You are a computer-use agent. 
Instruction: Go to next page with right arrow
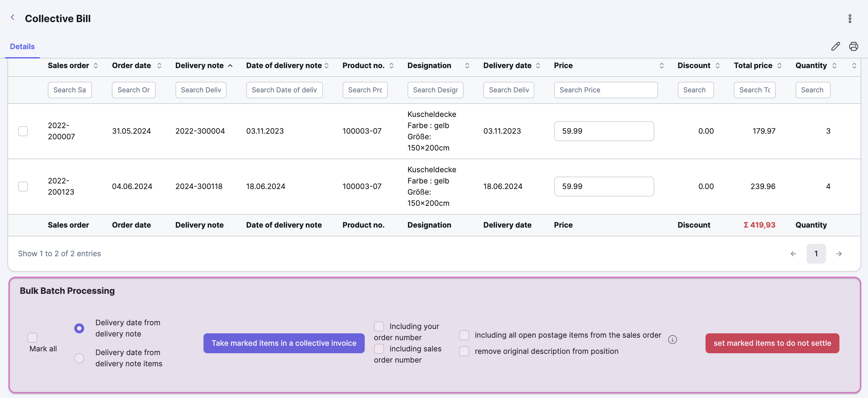point(839,254)
